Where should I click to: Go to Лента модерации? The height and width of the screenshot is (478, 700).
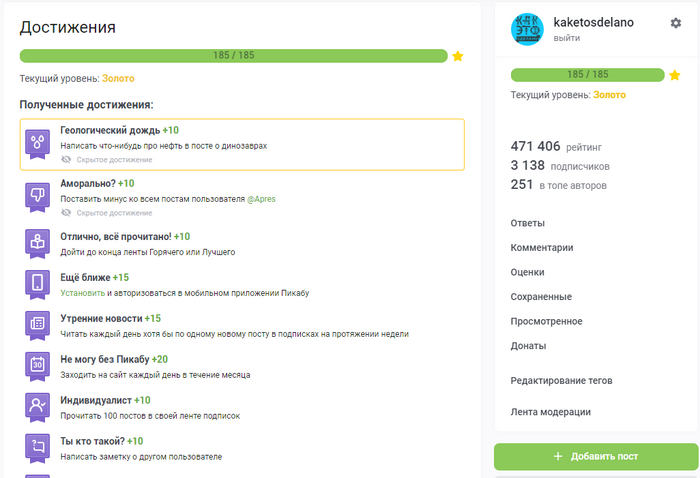click(x=551, y=411)
